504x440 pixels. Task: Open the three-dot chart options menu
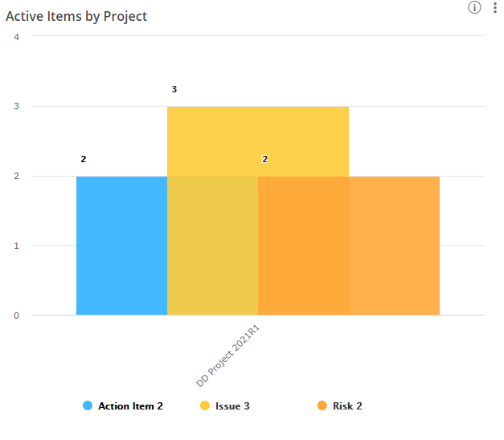coord(494,8)
